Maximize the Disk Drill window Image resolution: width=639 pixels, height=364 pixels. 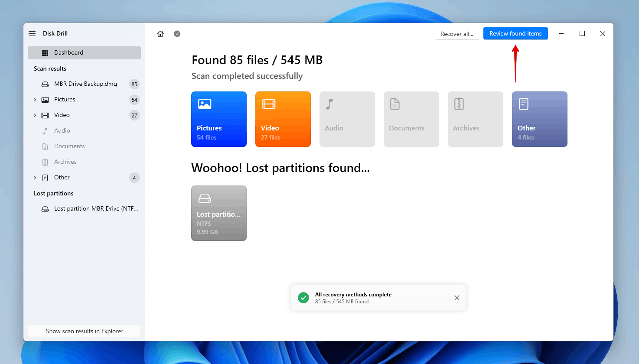582,33
